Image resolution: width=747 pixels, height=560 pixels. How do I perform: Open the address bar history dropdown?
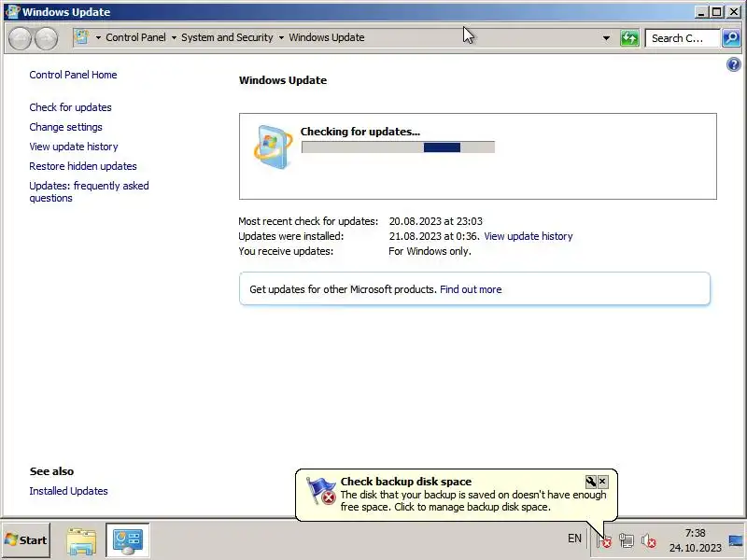606,37
